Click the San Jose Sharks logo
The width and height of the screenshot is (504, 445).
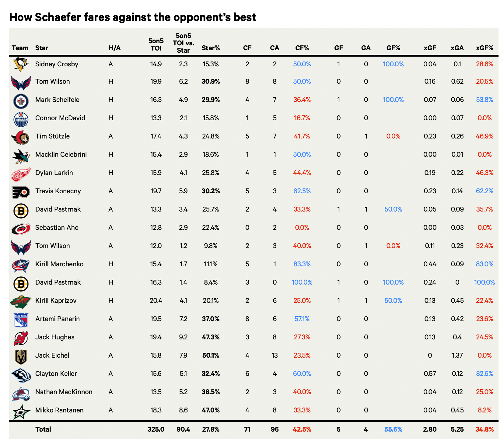pos(21,156)
